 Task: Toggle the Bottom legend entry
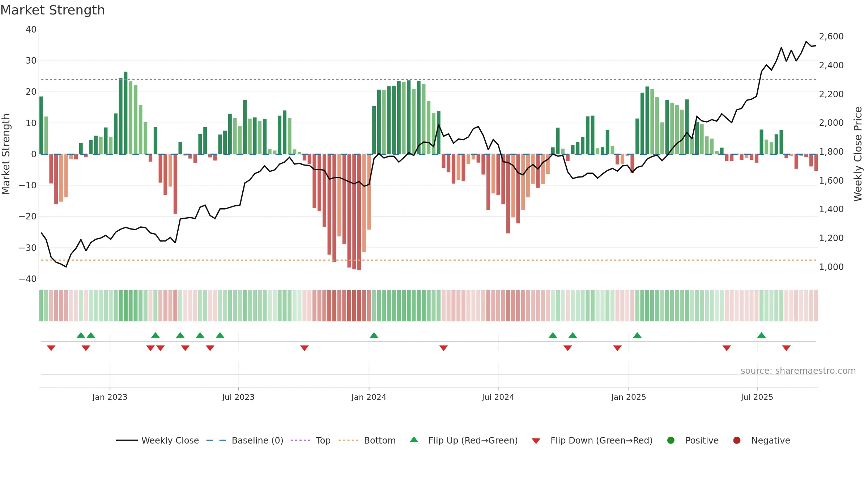point(367,440)
